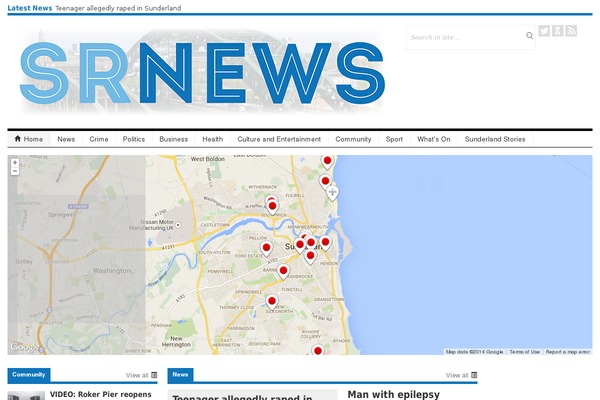Open the Community menu item
Screen dimensions: 600x400
tap(354, 139)
